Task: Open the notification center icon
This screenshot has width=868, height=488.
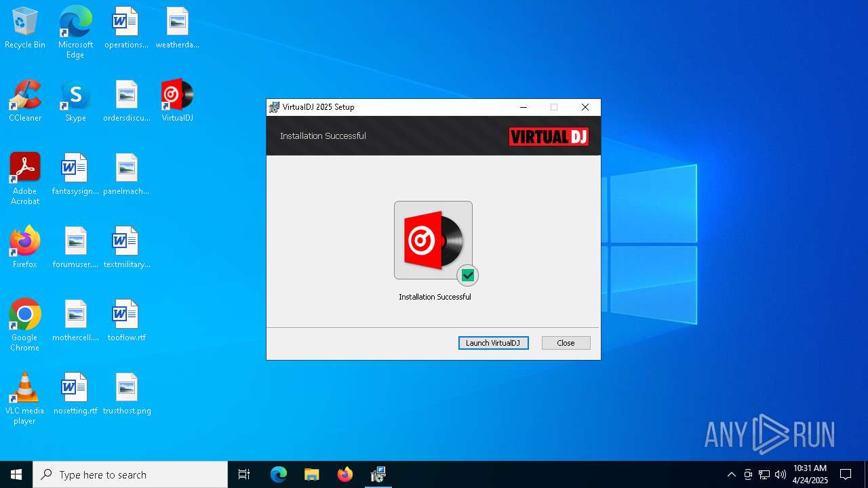Action: [846, 474]
